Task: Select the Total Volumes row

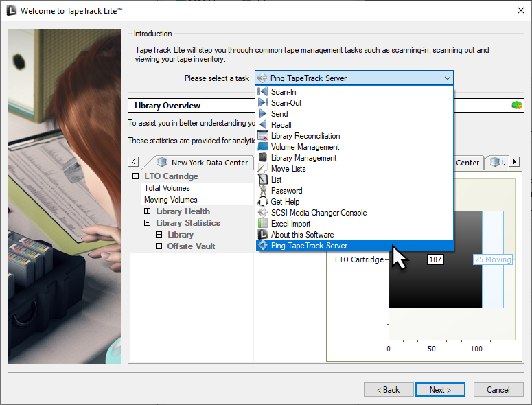Action: (x=198, y=188)
